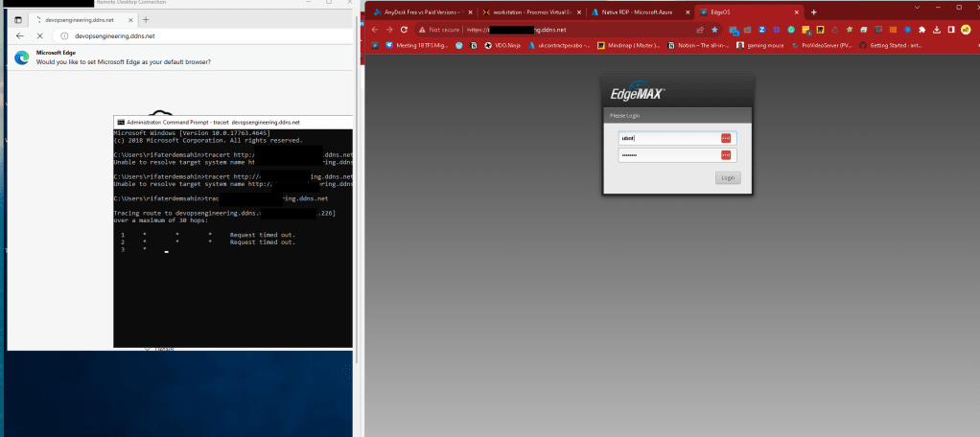Stop loading page in Edge
980x437 pixels.
point(38,35)
